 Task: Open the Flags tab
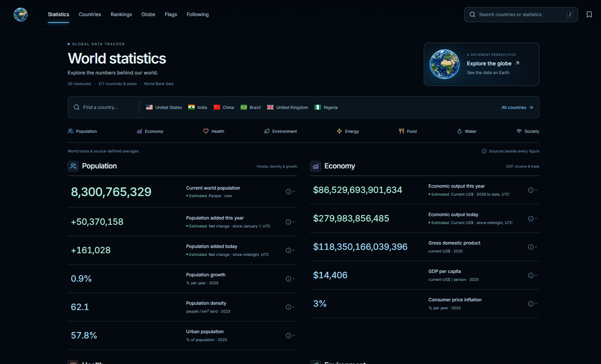click(171, 15)
